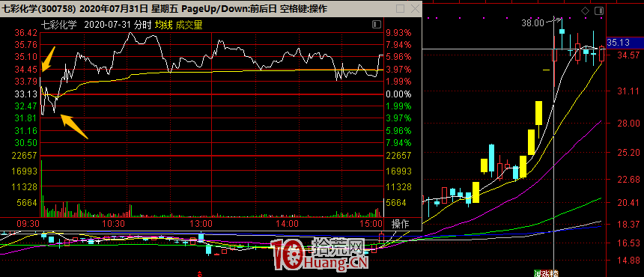Click the 成交量 legend label
The width and height of the screenshot is (644, 277).
[x=189, y=25]
